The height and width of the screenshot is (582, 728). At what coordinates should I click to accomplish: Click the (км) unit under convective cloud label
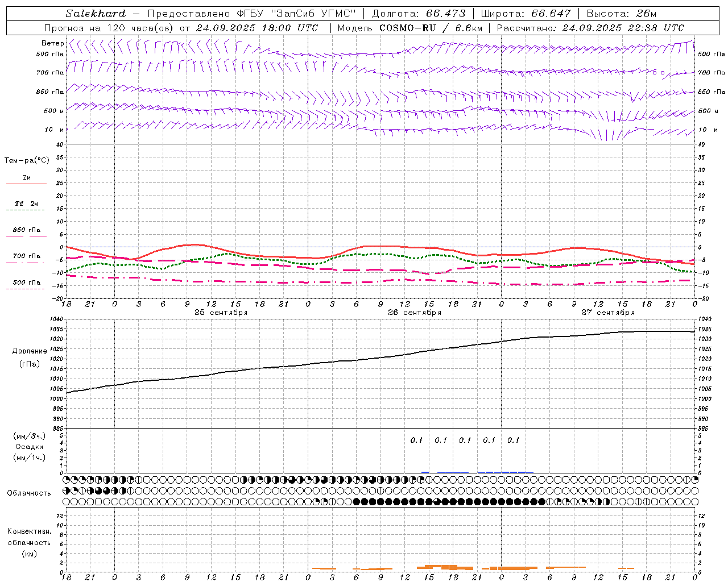point(29,554)
